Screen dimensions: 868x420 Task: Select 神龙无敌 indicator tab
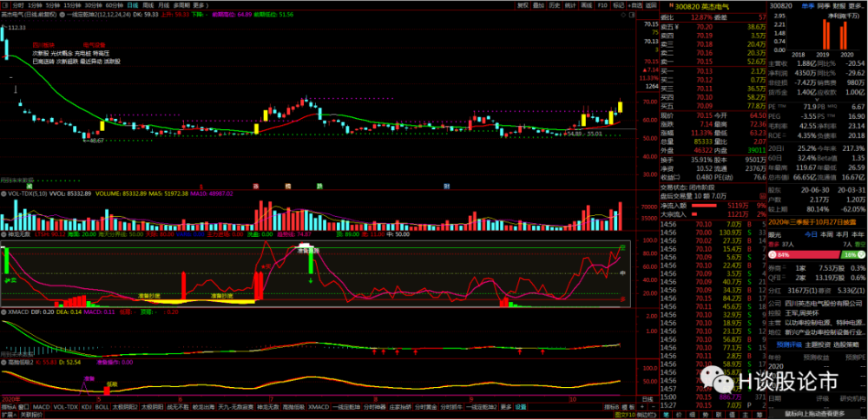(x=268, y=407)
